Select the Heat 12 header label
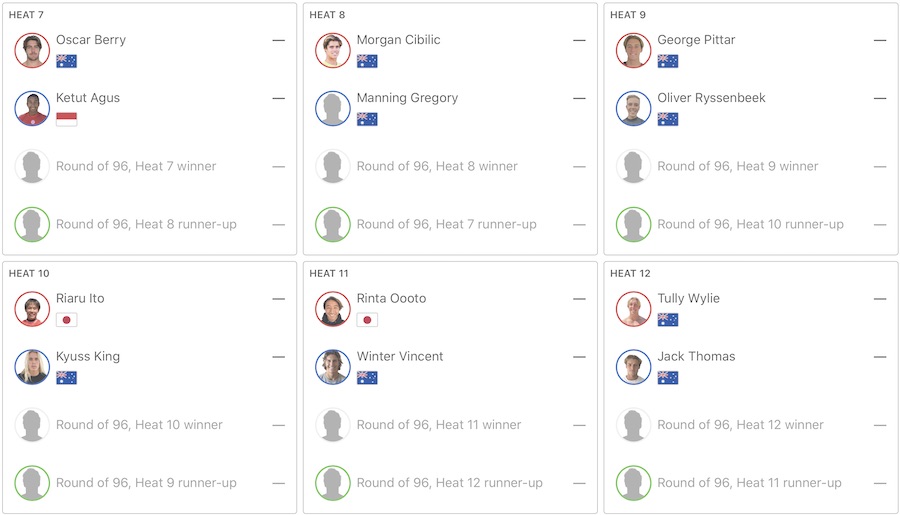This screenshot has height=515, width=900. pyautogui.click(x=630, y=273)
